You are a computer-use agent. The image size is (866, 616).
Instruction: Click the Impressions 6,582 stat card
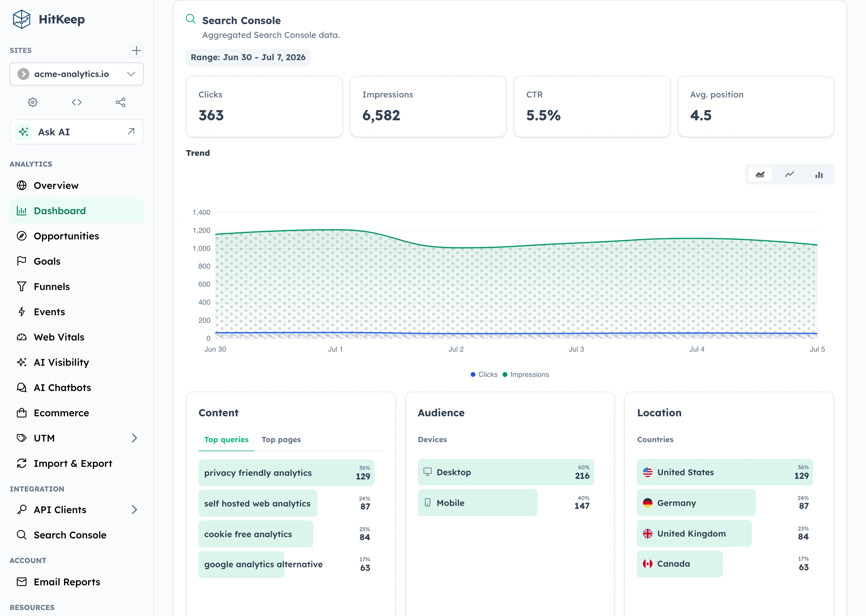[428, 106]
